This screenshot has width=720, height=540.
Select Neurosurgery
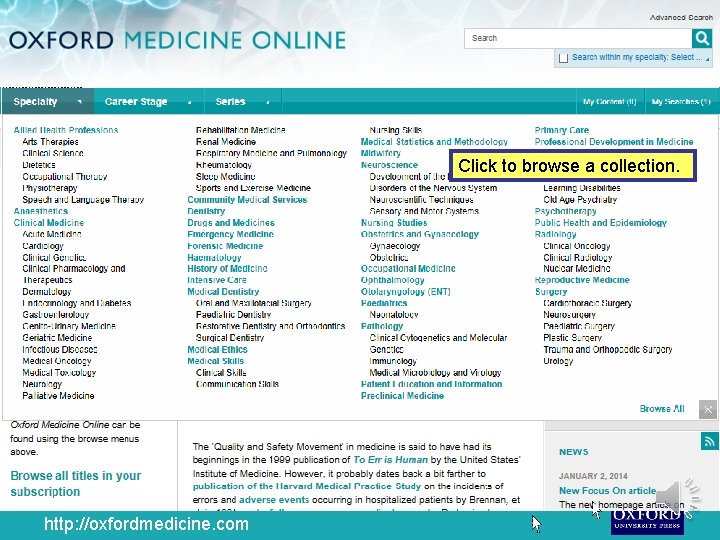coord(569,315)
